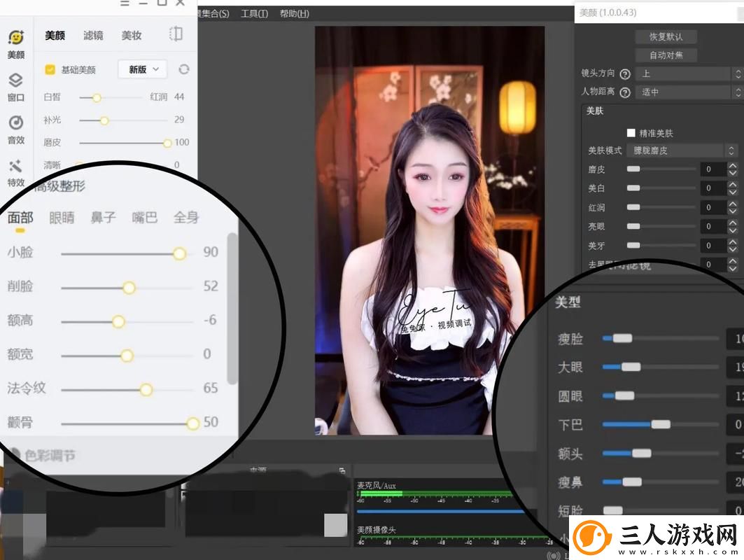The height and width of the screenshot is (560, 744).
Task: Click the 瘦鼻 slider handle
Action: click(x=632, y=482)
